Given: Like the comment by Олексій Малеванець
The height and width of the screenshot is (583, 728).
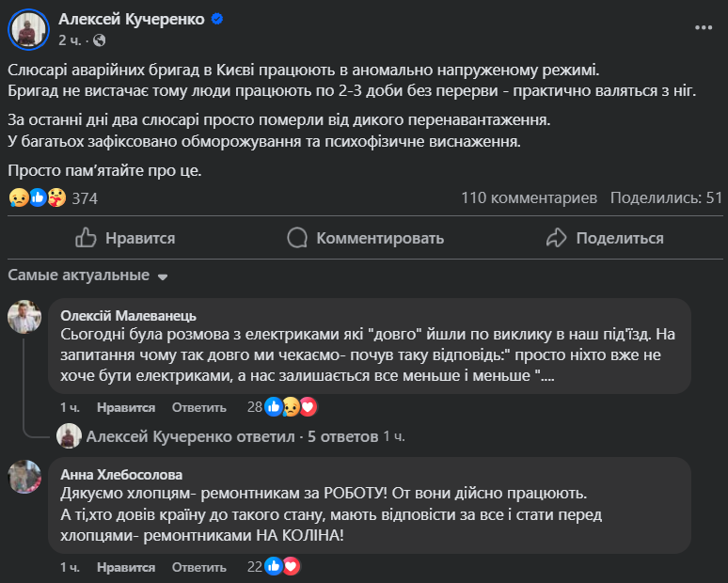Looking at the screenshot, I should (x=126, y=407).
